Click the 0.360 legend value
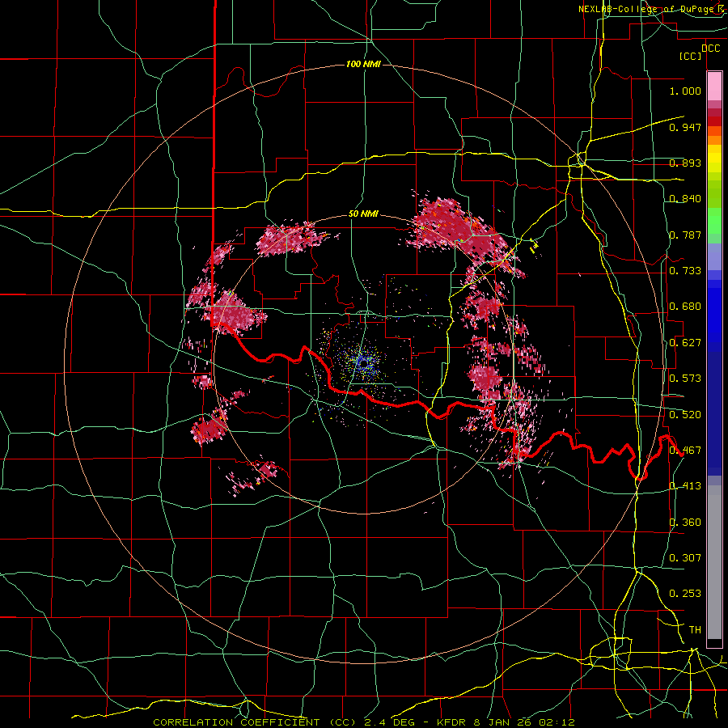The height and width of the screenshot is (728, 728). pos(685,523)
